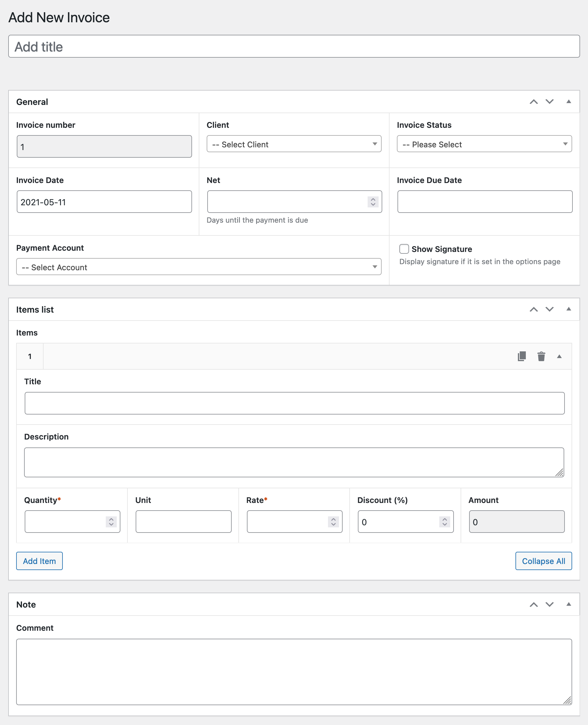Click the item Description textarea
Screen dimensions: 588x725
click(x=294, y=462)
